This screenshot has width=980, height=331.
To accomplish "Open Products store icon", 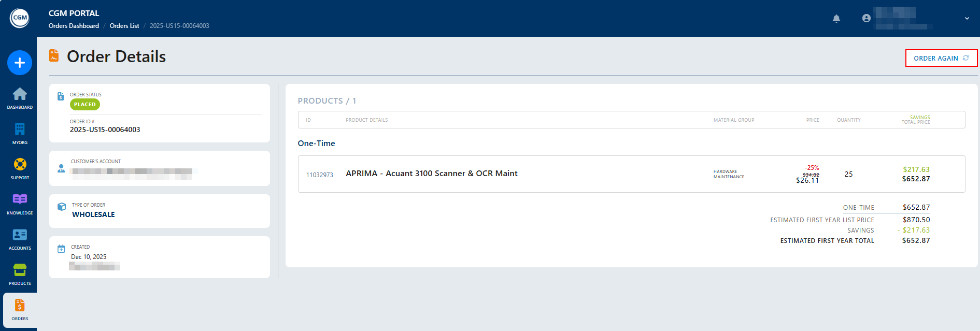I will click(20, 274).
